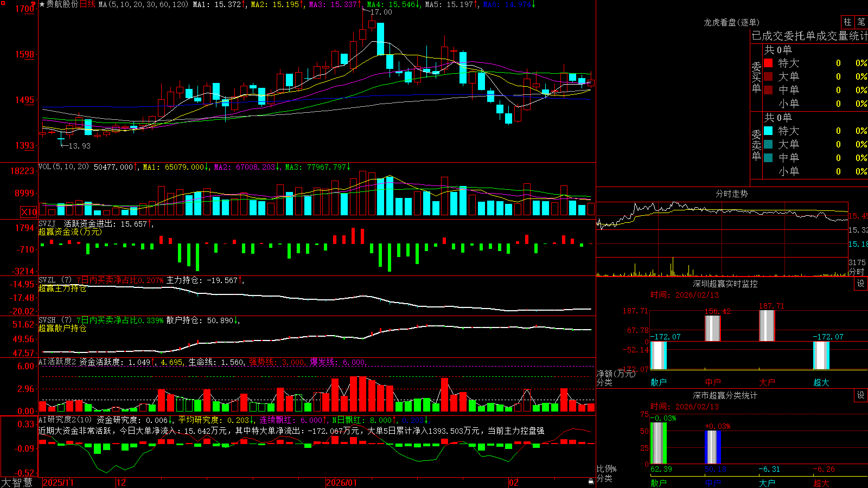The width and height of the screenshot is (868, 488).
Task: Click the 已成交委托单成交量统计 header
Action: click(809, 36)
